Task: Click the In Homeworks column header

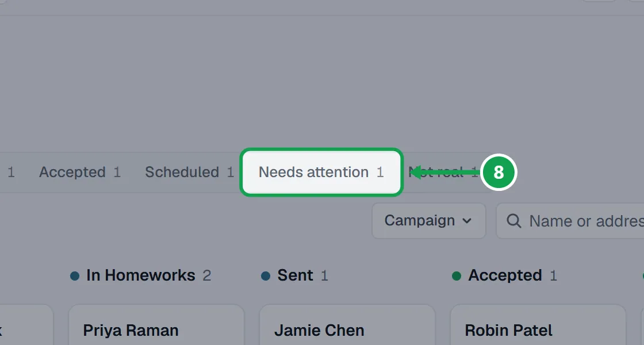Action: click(x=140, y=275)
